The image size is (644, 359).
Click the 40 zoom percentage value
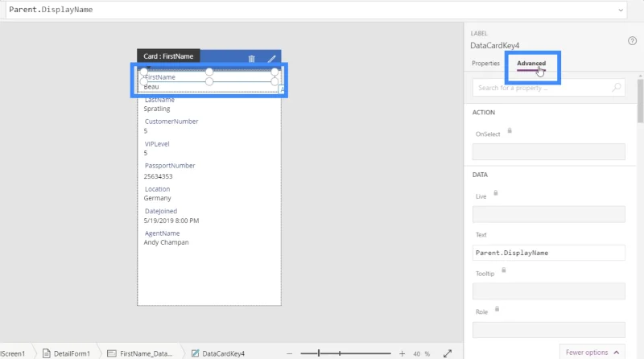point(417,353)
